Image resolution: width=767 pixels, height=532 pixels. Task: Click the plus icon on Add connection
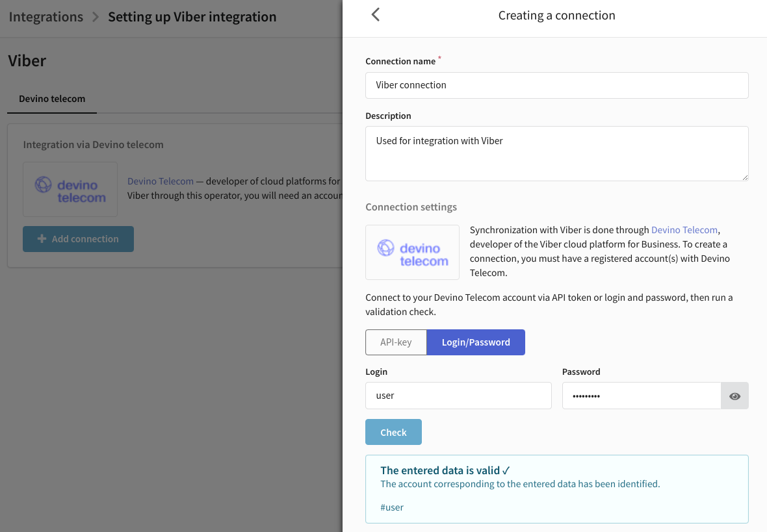point(42,238)
